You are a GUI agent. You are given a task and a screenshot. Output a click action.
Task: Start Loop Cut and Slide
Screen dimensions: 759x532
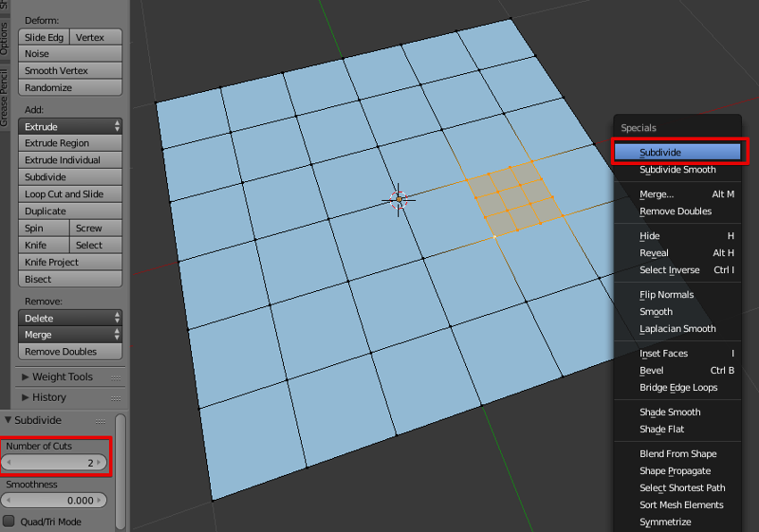71,194
